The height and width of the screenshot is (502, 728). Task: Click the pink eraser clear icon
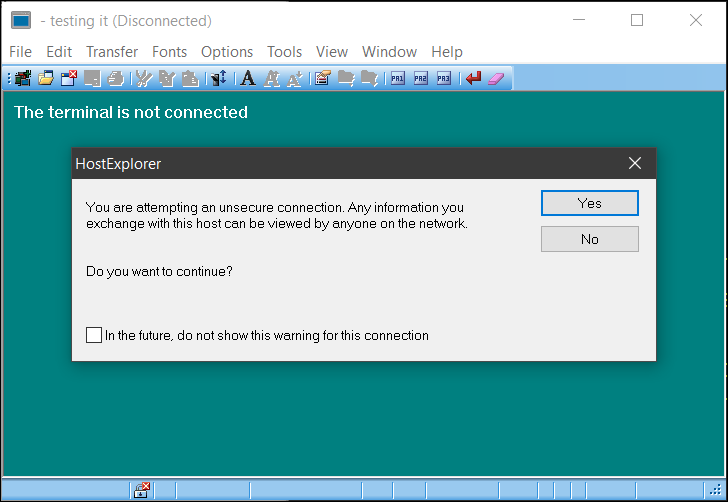click(496, 78)
